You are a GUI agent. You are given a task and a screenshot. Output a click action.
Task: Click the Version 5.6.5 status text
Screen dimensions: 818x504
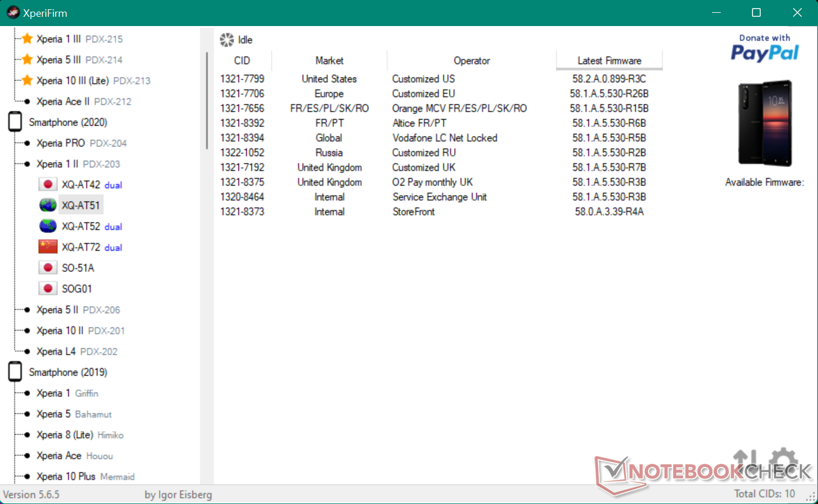(31, 494)
